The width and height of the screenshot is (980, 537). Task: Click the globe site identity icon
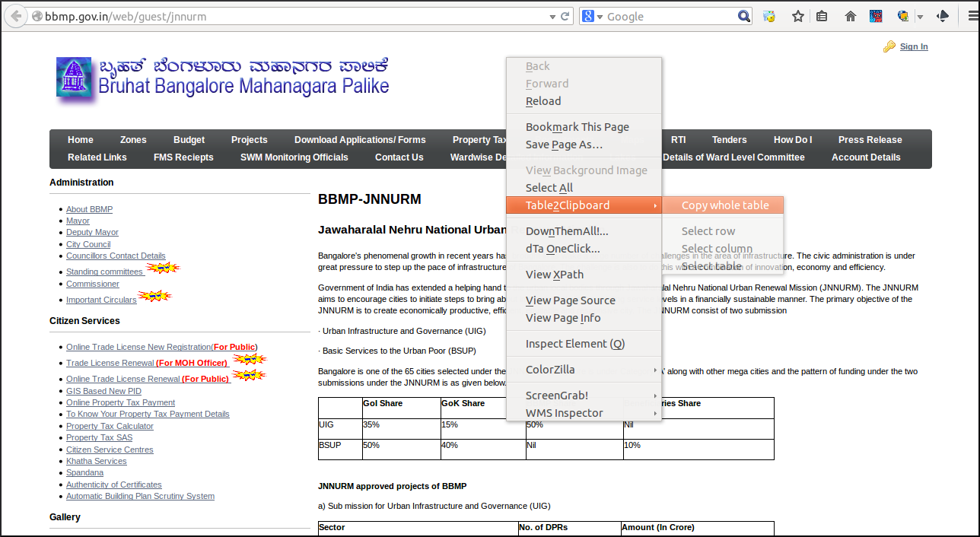coord(37,16)
